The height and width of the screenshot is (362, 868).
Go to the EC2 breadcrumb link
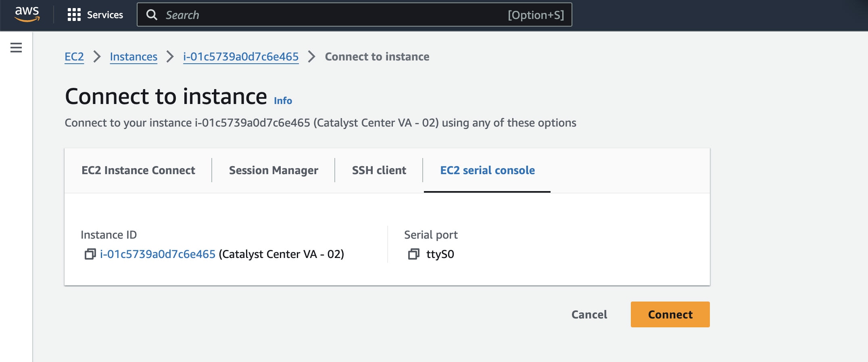coord(74,57)
